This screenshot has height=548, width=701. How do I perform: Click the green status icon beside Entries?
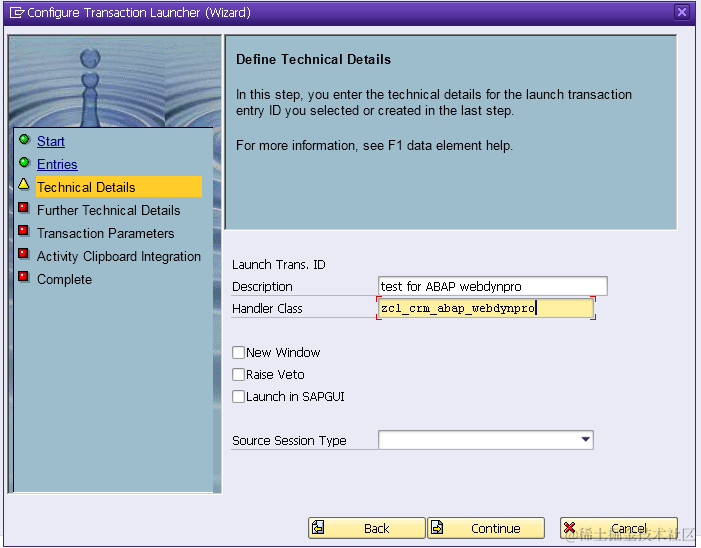[x=24, y=162]
